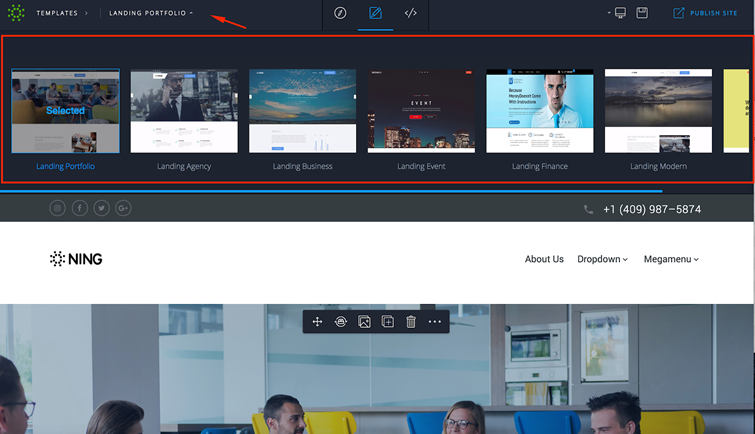The width and height of the screenshot is (755, 434).
Task: Click the Instagram social icon
Action: point(58,208)
